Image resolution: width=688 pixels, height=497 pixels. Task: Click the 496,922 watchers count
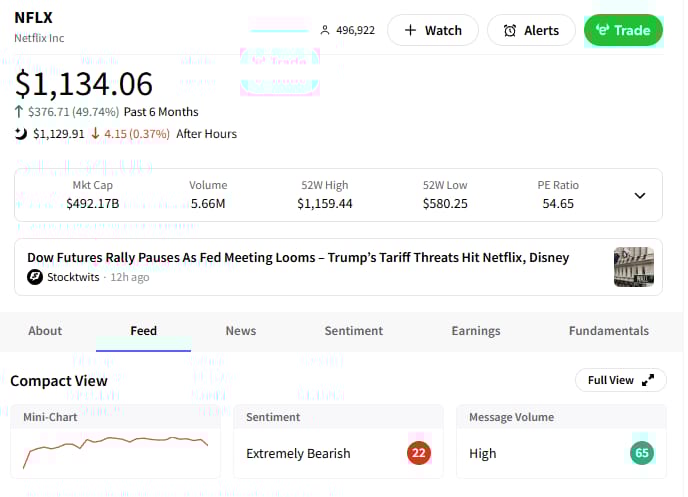coord(355,30)
